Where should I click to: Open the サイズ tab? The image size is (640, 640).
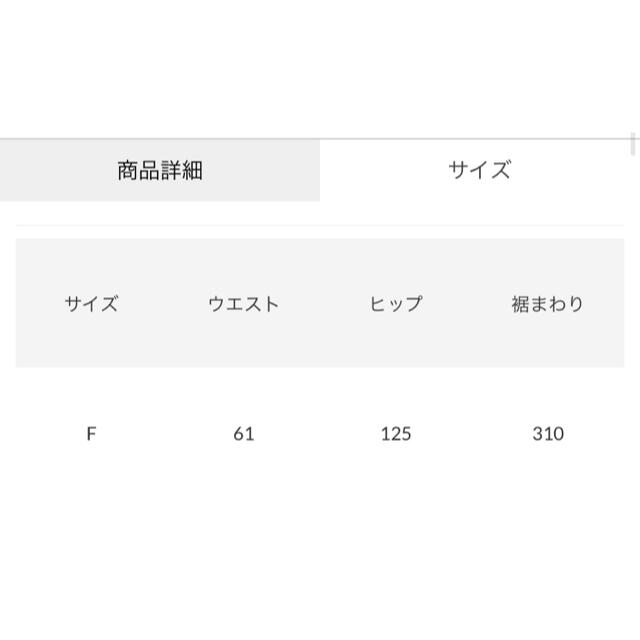[480, 170]
